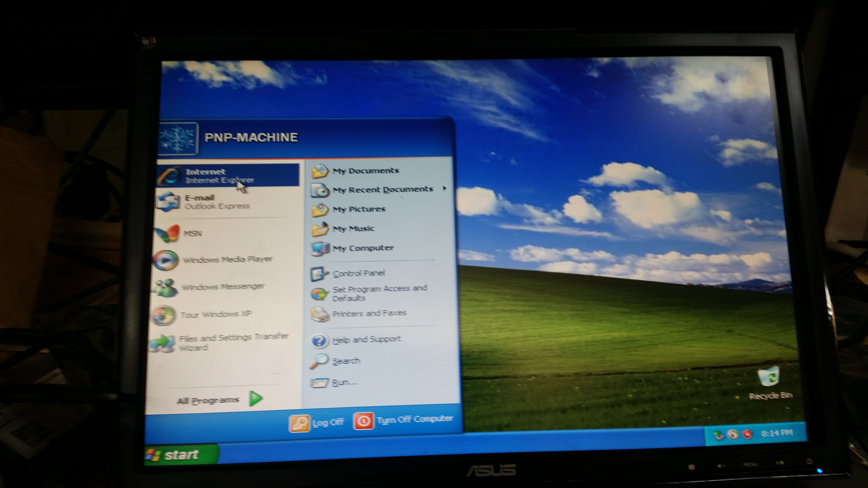This screenshot has height=488, width=868.
Task: Click the Search link text
Action: pyautogui.click(x=346, y=361)
